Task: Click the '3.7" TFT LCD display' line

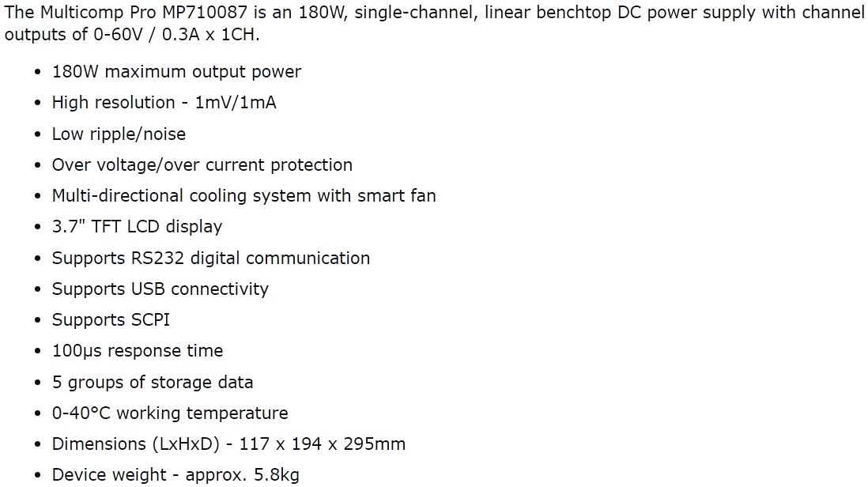Action: pyautogui.click(x=137, y=227)
